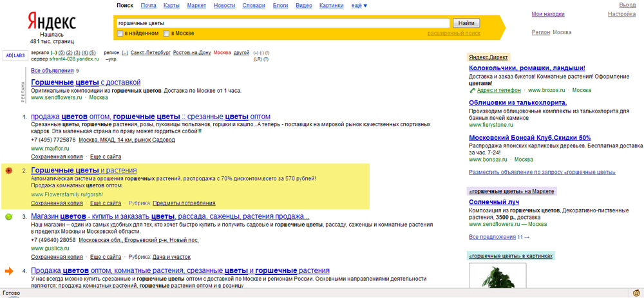Screen dimensions: 644x298
Task: Open result 3 'Магазин цветов' title
Action: [x=170, y=217]
